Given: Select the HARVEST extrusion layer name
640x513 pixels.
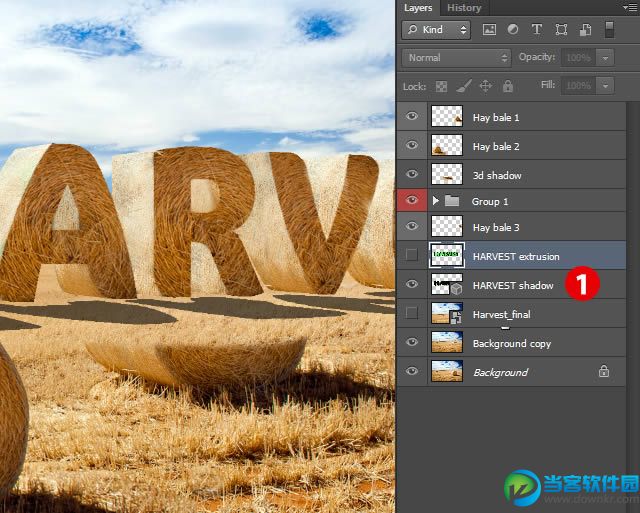Looking at the screenshot, I should (x=516, y=257).
